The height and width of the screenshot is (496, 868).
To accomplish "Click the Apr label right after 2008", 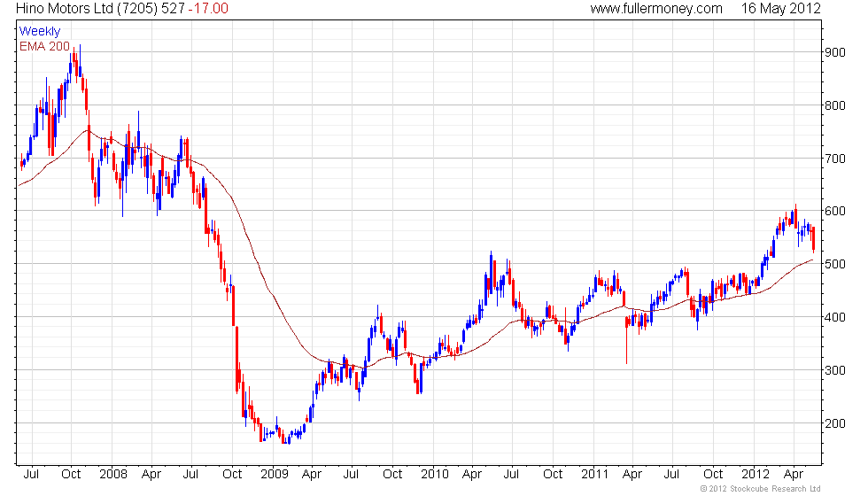I will (x=151, y=475).
